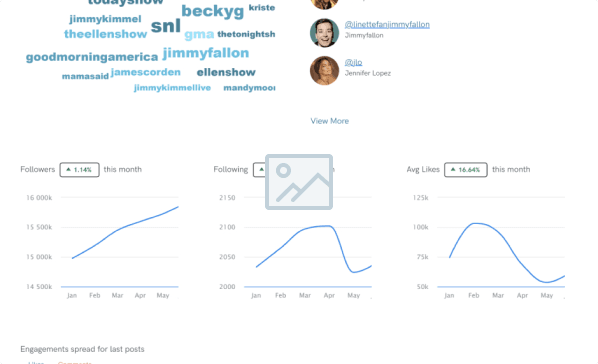Click the image placeholder icon
Screen dimensions: 598x364
coord(299,182)
